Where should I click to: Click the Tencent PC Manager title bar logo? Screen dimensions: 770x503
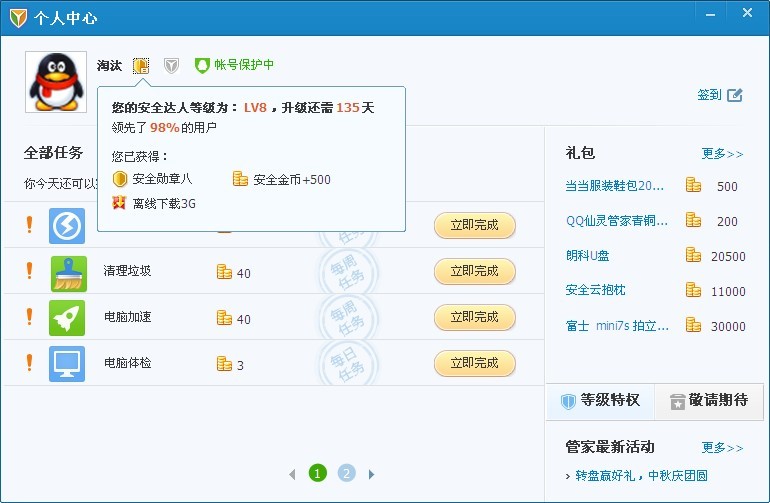tap(18, 18)
